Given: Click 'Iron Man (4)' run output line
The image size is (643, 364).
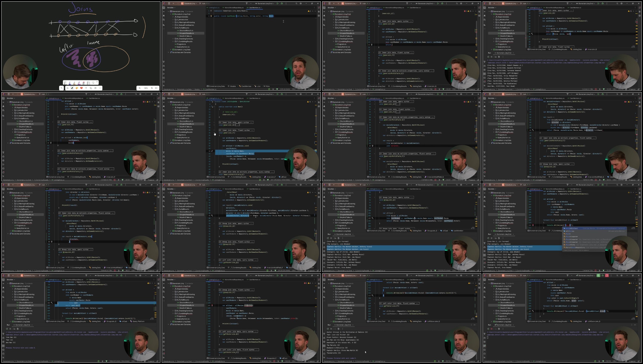Looking at the screenshot, I should pyautogui.click(x=11, y=337).
